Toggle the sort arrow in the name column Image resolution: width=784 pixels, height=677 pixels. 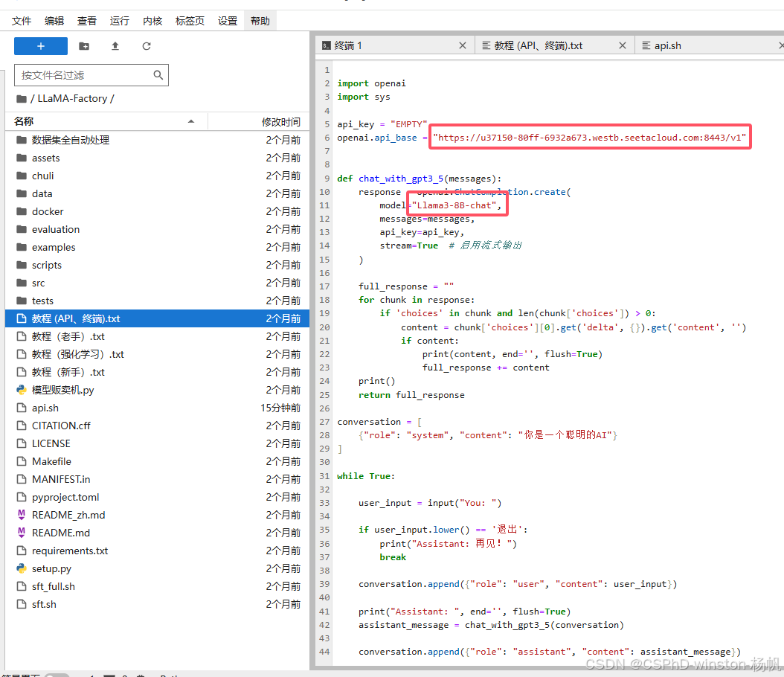point(191,121)
